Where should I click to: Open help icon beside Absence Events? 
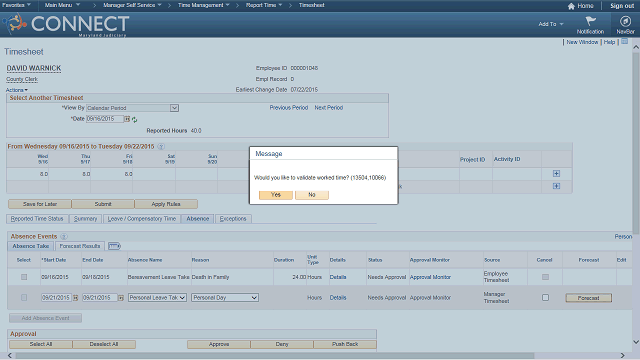point(64,236)
